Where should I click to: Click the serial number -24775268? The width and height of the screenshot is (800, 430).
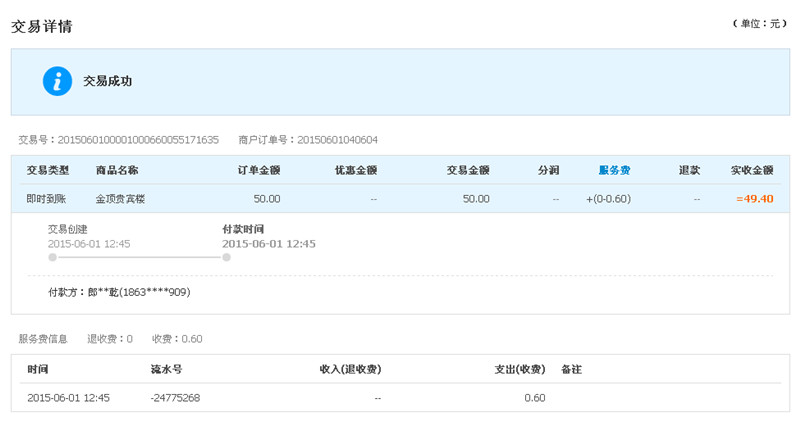coord(175,398)
